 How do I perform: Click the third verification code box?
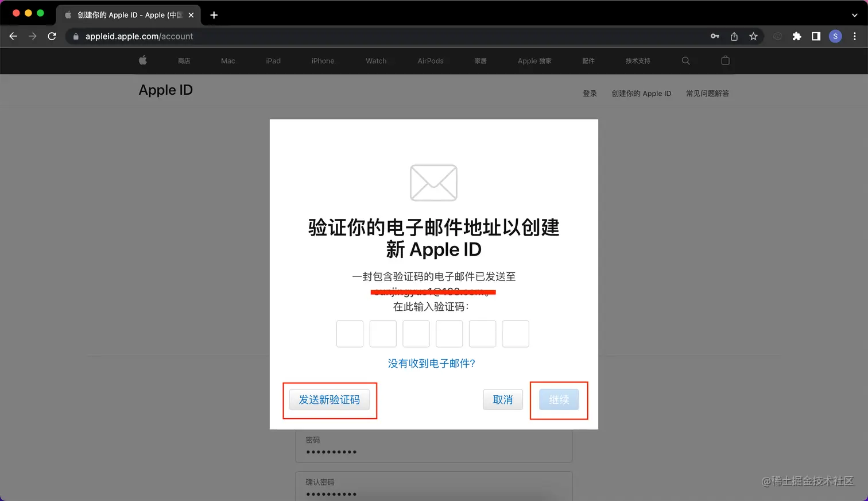point(416,334)
